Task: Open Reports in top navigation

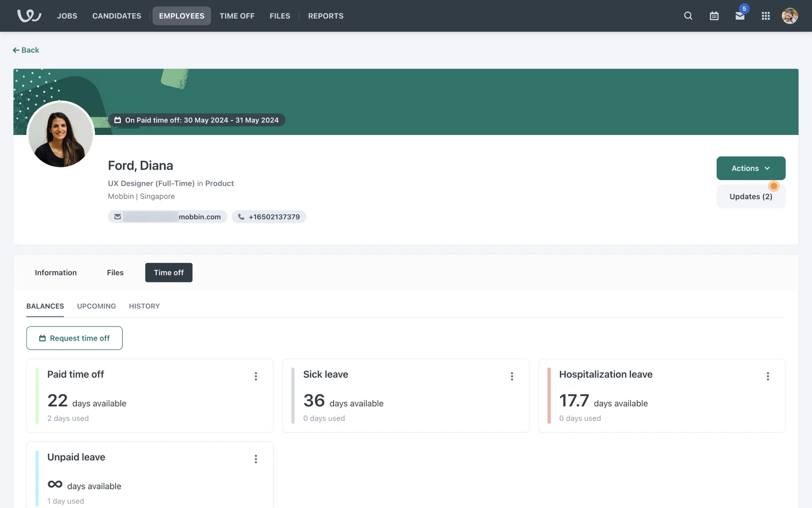Action: [x=326, y=16]
